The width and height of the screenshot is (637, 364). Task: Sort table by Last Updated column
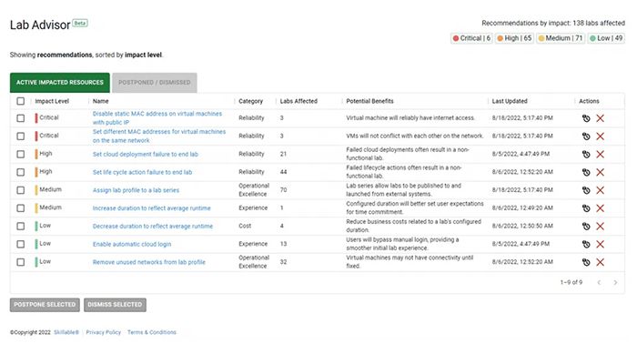[x=510, y=101]
